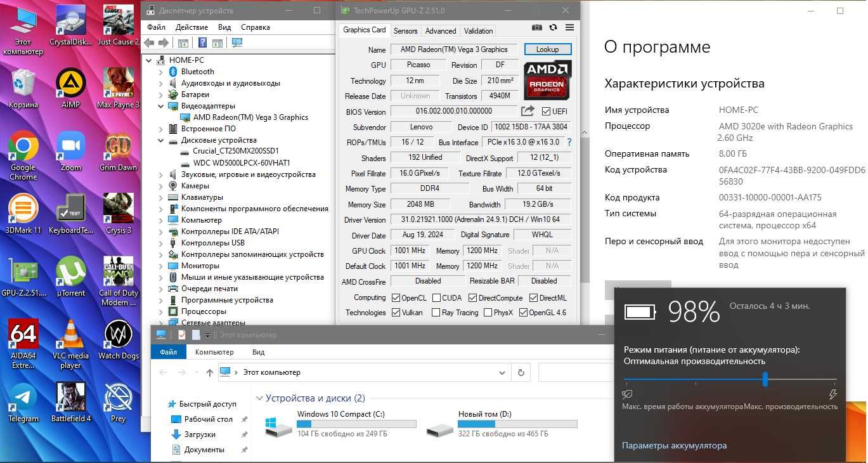Launch Crysis 3 desktop icon
Image resolution: width=868 pixels, height=463 pixels.
pos(118,214)
